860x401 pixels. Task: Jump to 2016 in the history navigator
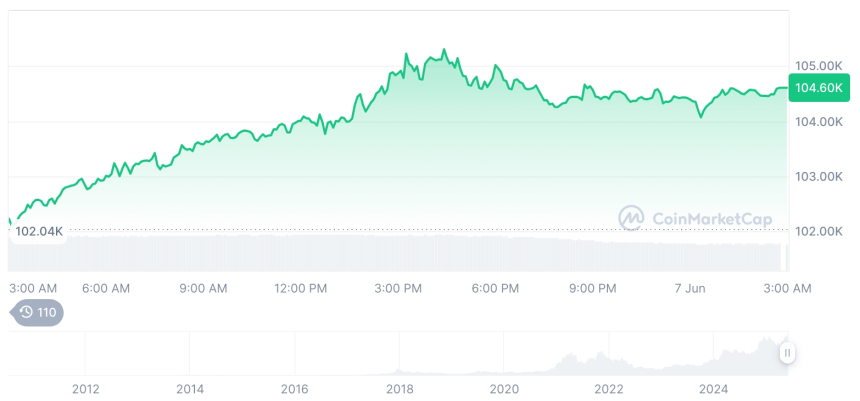[x=294, y=389]
